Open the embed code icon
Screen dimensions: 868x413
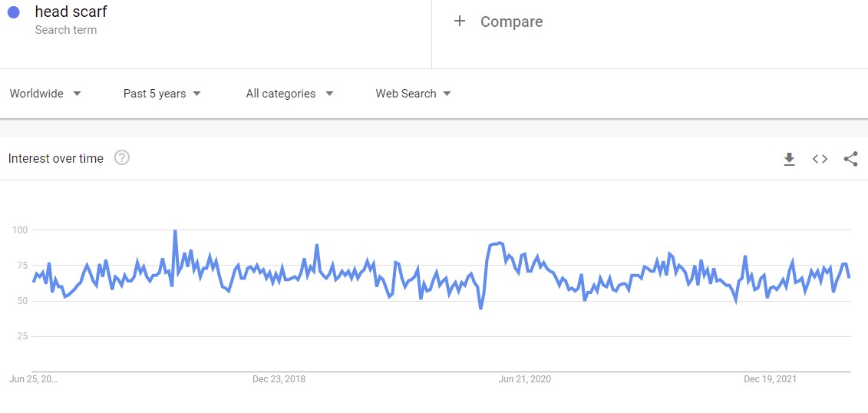(x=820, y=159)
